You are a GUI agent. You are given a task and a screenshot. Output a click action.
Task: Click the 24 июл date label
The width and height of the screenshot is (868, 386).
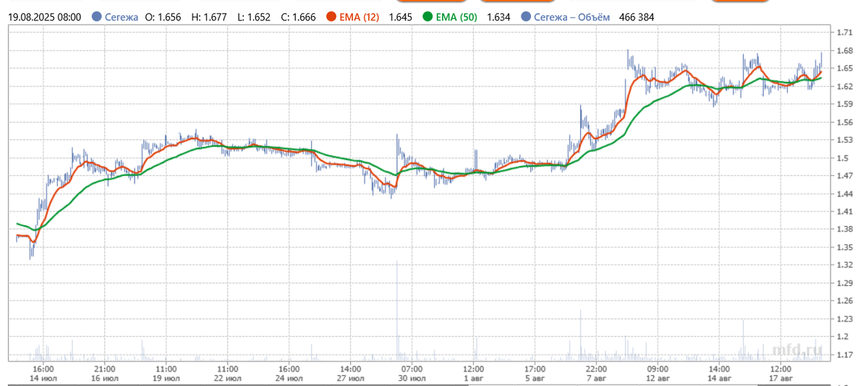pyautogui.click(x=289, y=378)
